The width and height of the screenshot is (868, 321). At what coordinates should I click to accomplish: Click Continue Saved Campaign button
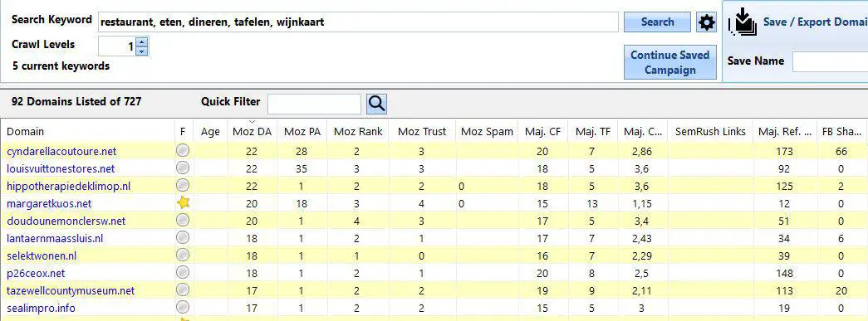(x=669, y=62)
